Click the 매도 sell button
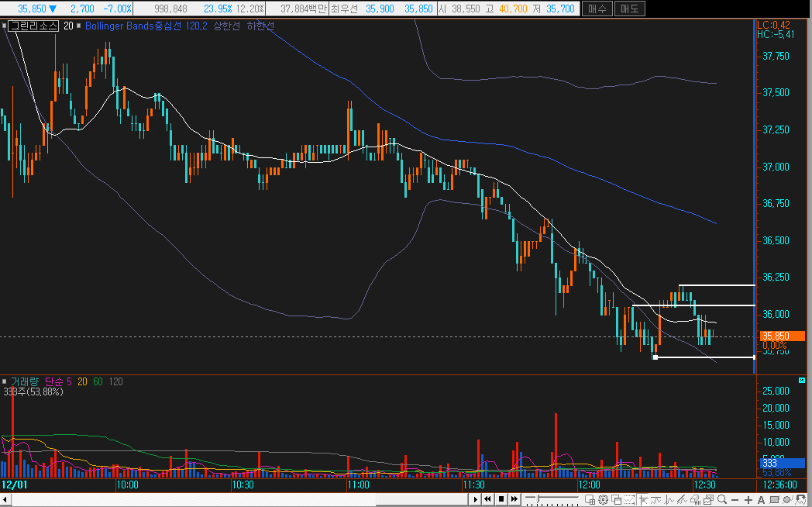 630,9
